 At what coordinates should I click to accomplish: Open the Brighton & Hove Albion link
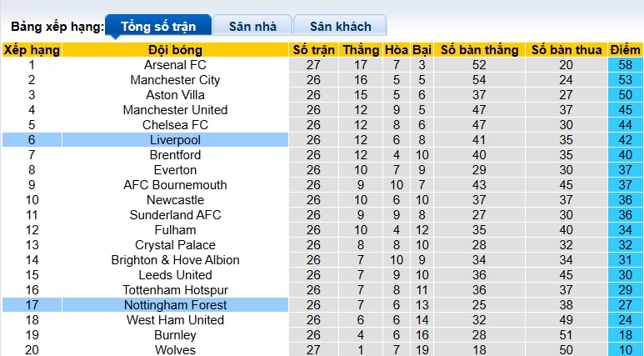pyautogui.click(x=175, y=260)
